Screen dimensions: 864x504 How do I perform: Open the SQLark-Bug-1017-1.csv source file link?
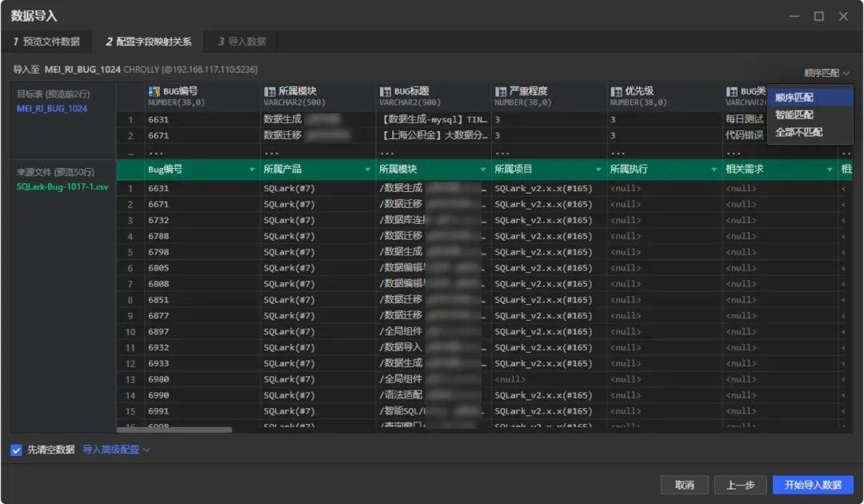(62, 186)
